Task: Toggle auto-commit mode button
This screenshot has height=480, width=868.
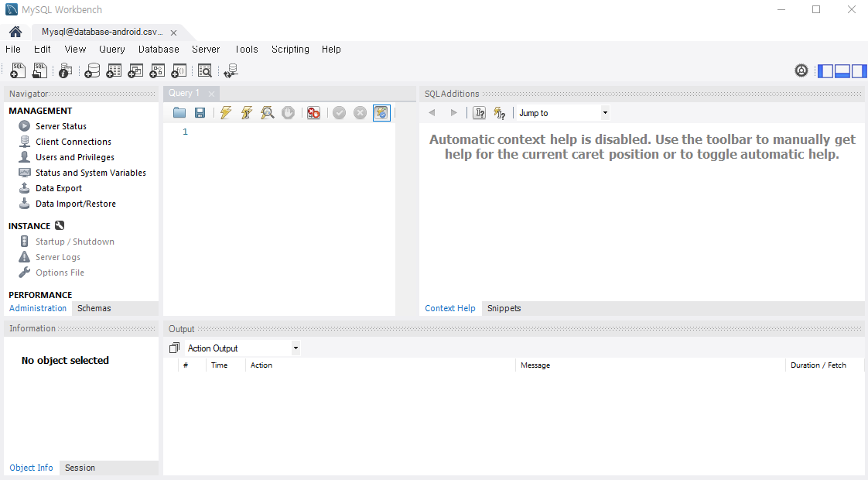Action: [381, 112]
